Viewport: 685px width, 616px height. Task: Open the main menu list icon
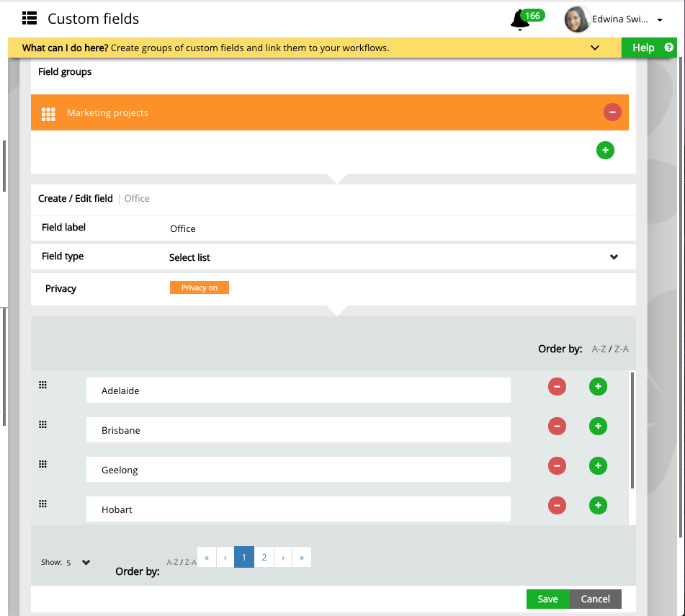pyautogui.click(x=30, y=18)
